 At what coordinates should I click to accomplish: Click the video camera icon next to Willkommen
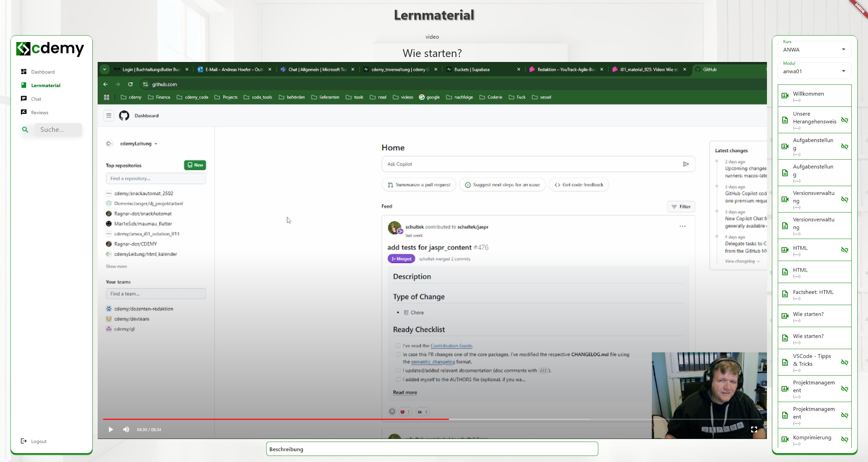click(x=786, y=95)
